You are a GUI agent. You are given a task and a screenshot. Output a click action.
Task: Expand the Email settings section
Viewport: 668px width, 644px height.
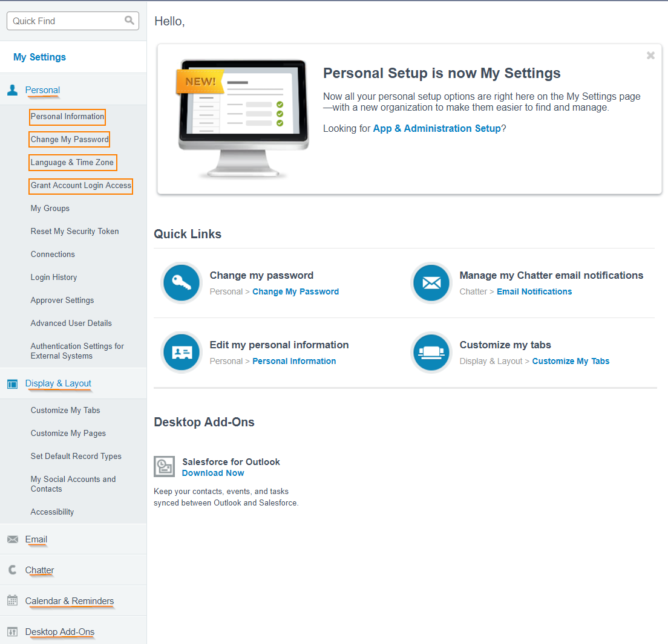pyautogui.click(x=36, y=539)
